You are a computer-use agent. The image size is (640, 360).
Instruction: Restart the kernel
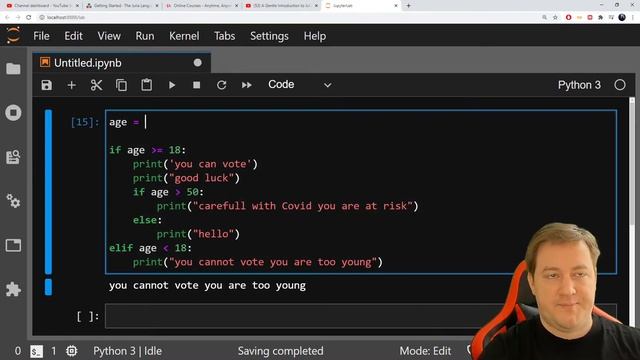(222, 85)
